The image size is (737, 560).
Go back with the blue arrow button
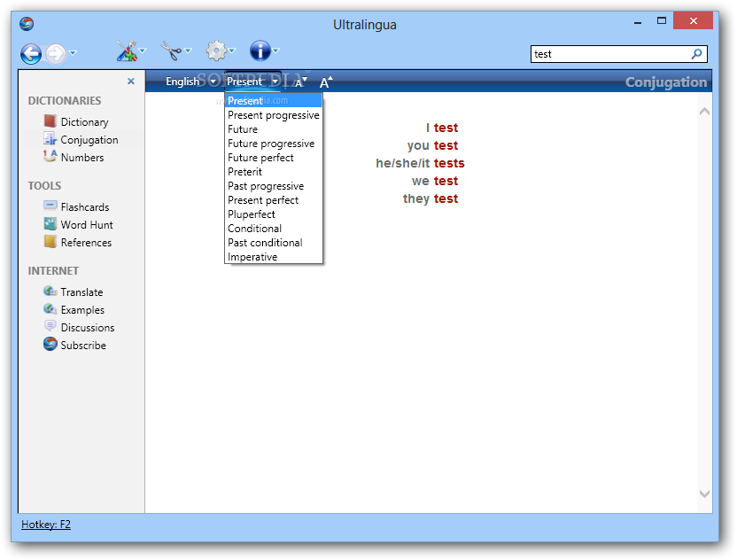tap(30, 53)
